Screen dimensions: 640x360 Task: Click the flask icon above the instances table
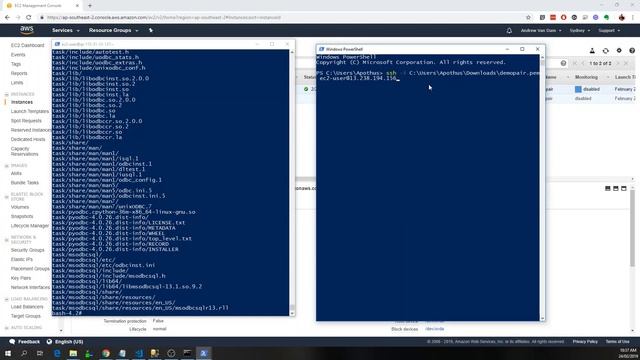point(592,51)
